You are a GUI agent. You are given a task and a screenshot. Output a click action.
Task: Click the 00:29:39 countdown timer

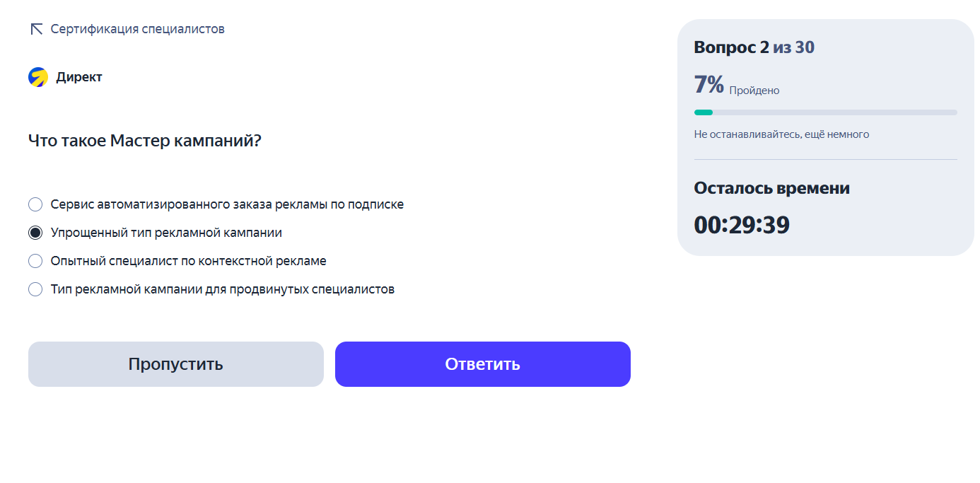742,225
